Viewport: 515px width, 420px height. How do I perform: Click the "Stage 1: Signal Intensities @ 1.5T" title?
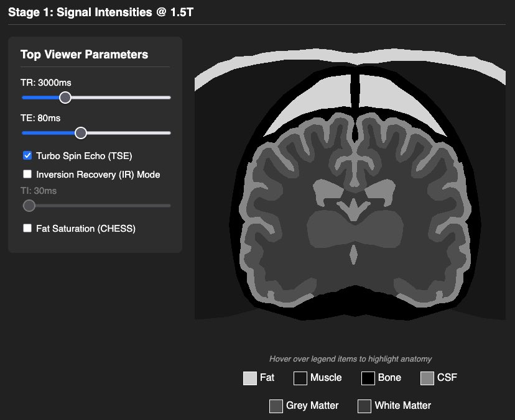coord(101,12)
